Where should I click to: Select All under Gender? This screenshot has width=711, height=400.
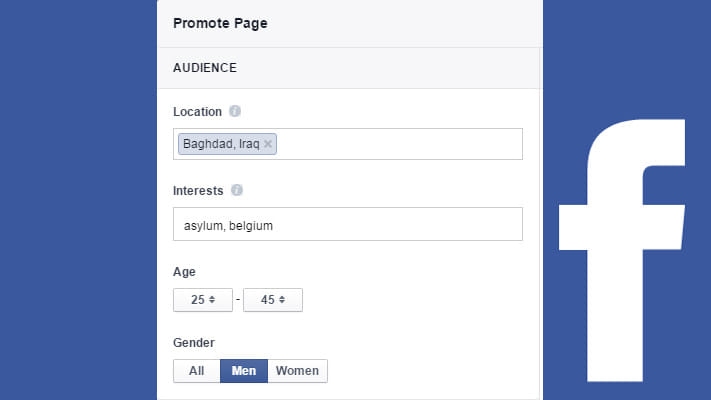point(197,371)
